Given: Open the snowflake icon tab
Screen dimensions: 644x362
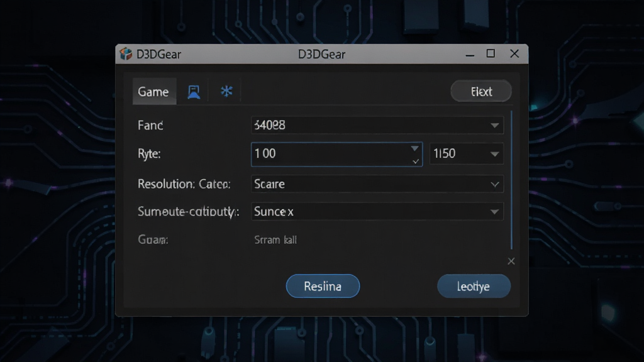Looking at the screenshot, I should pyautogui.click(x=226, y=91).
